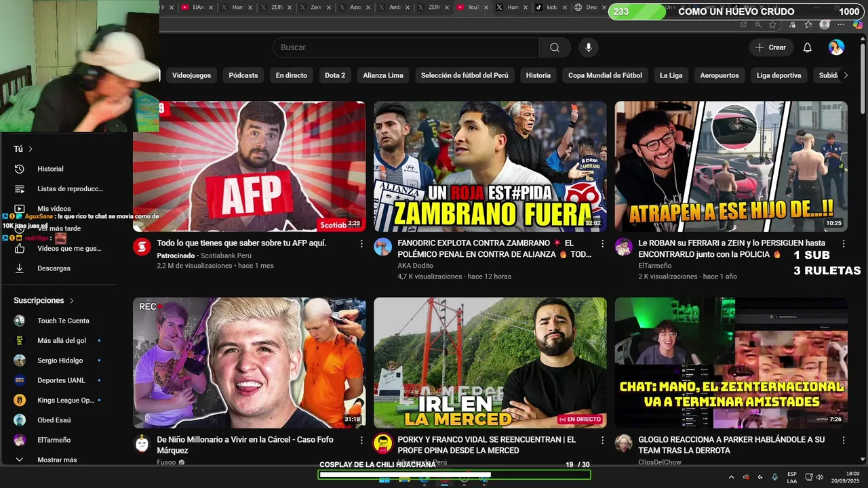Open Scotiabank channel avatar icon
Screen dimensions: 868x488
[142, 247]
